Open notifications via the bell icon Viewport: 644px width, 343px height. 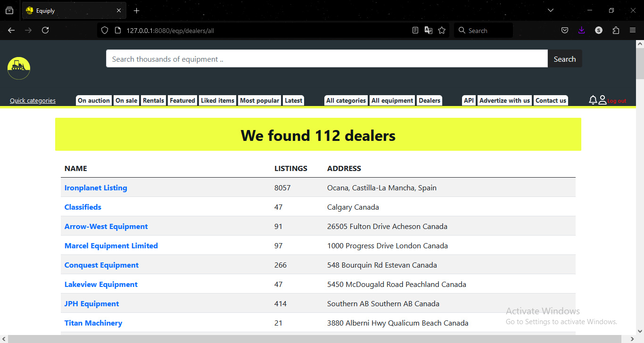[x=593, y=100]
